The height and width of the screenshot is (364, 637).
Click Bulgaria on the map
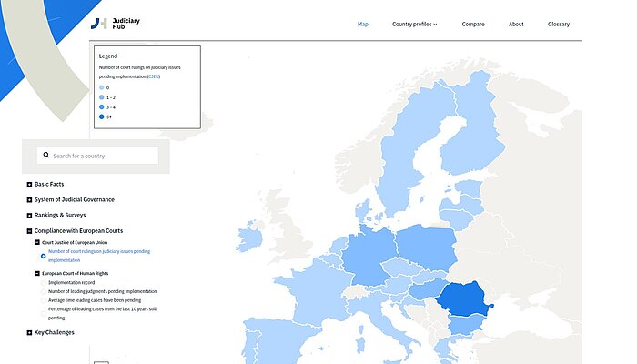tap(465, 325)
